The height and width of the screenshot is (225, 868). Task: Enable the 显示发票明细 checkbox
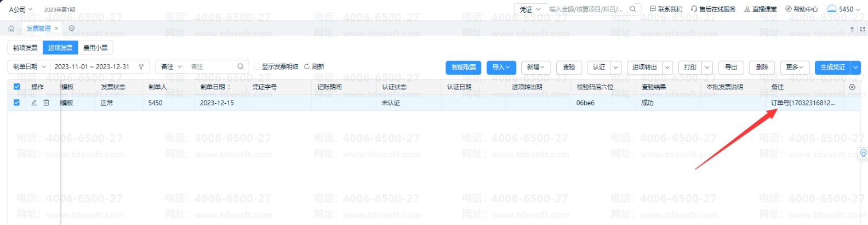pos(256,67)
